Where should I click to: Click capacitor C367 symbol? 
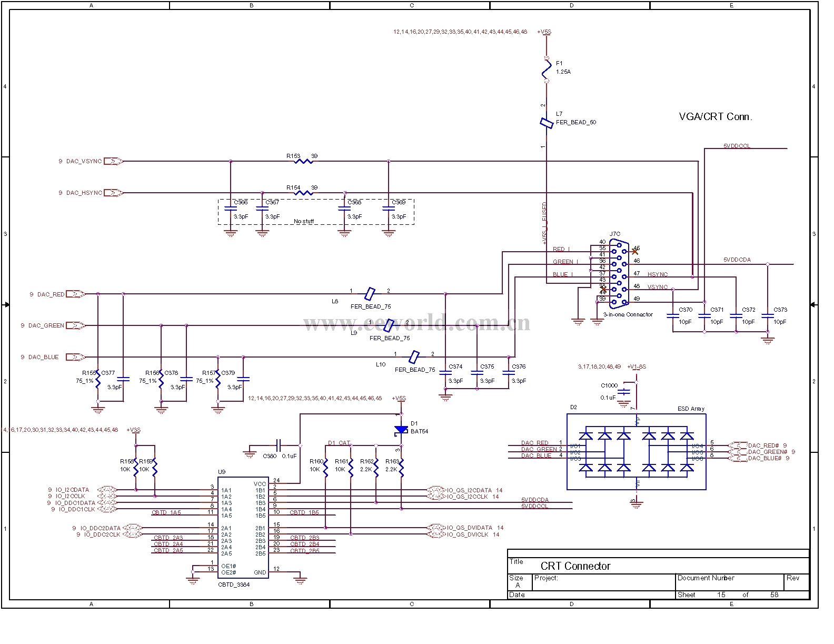262,209
